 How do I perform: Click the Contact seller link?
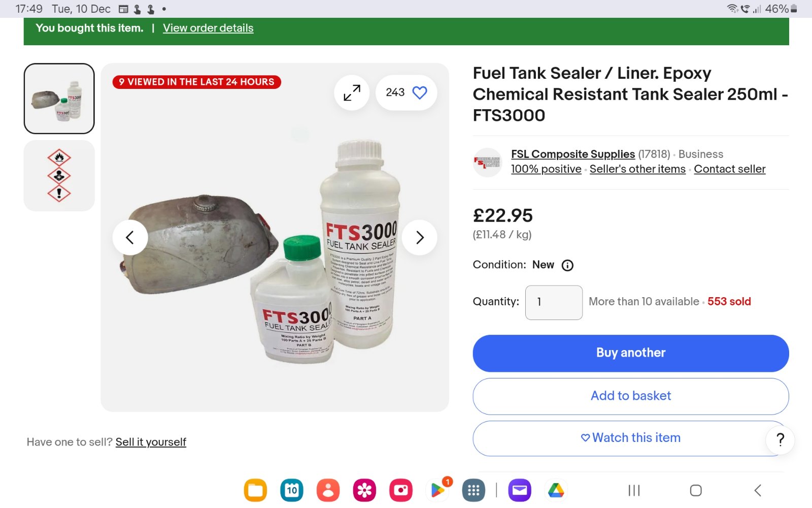point(729,169)
